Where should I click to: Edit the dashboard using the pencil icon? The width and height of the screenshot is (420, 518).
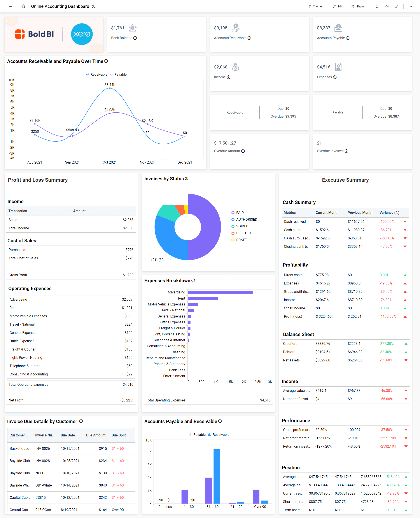click(337, 6)
